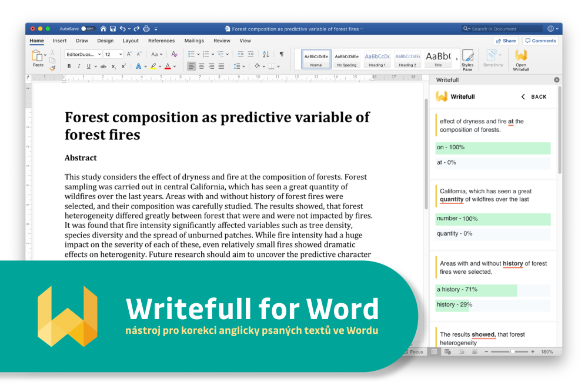Toggle subscript formatting
The height and width of the screenshot is (392, 588).
113,66
